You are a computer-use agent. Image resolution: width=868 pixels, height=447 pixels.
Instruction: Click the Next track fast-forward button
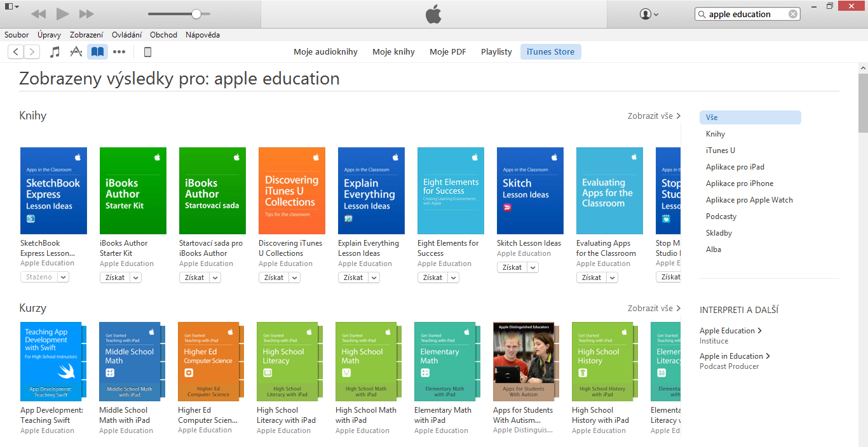click(86, 14)
